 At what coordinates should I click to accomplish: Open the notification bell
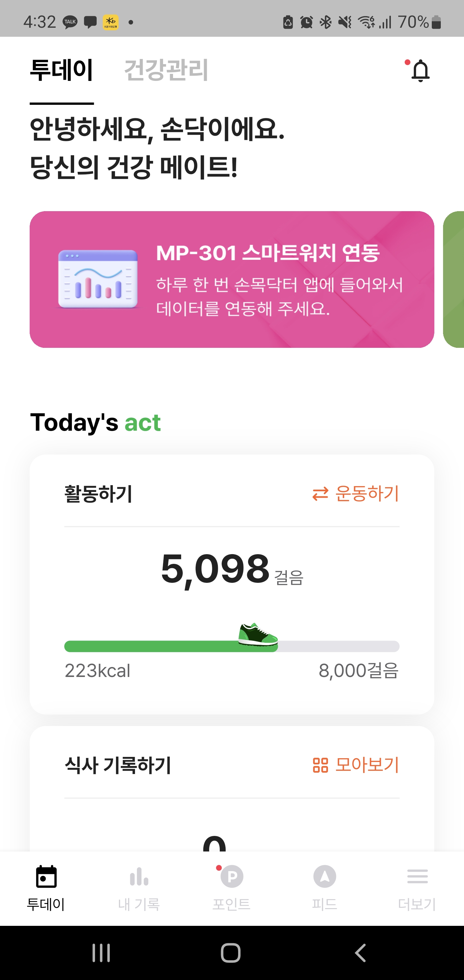[420, 71]
